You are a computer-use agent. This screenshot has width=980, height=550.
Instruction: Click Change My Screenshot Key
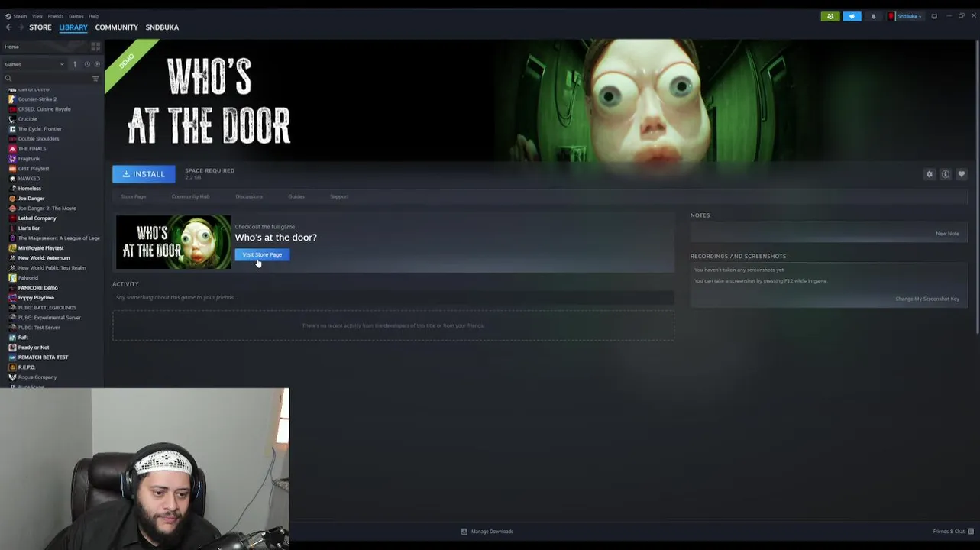927,299
